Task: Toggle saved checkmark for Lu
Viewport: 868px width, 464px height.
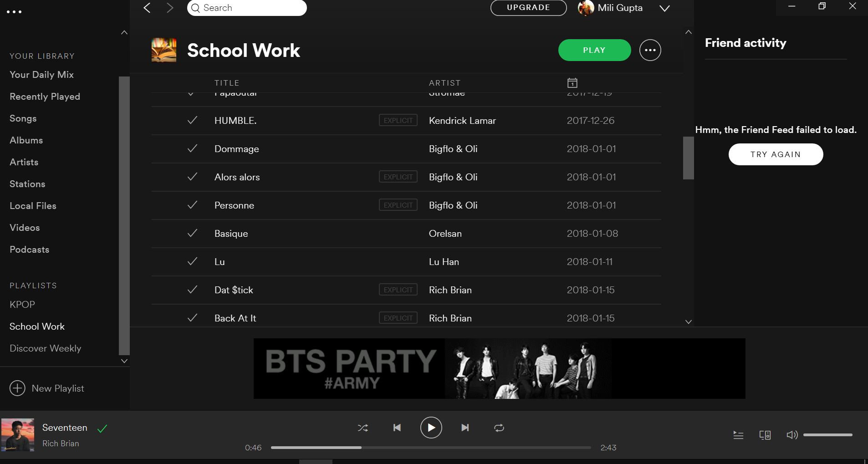Action: point(193,261)
